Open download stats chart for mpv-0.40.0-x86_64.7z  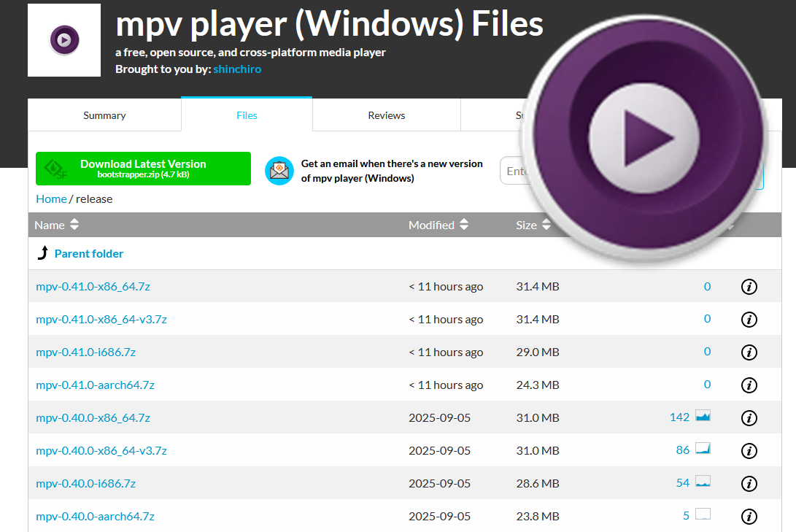(x=703, y=416)
